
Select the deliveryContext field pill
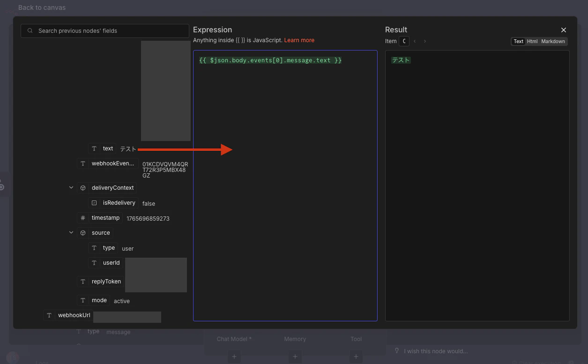(107, 188)
